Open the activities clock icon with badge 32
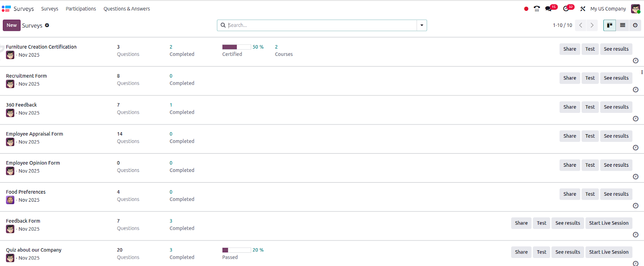Screen dimensions: 644x266 point(567,9)
